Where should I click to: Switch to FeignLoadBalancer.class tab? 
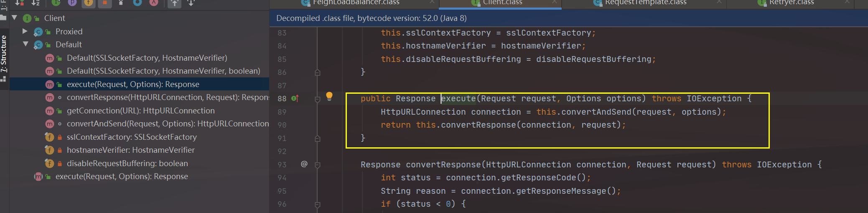[355, 3]
